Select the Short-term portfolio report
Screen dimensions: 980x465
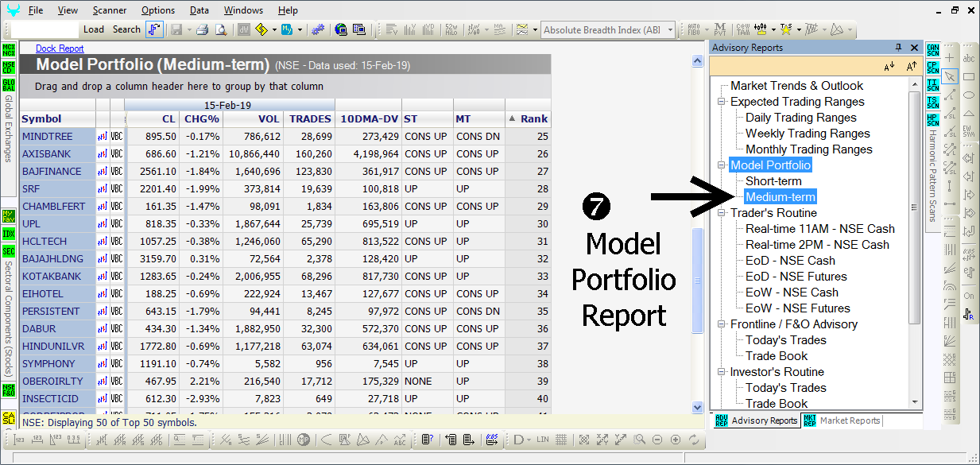pyautogui.click(x=773, y=181)
